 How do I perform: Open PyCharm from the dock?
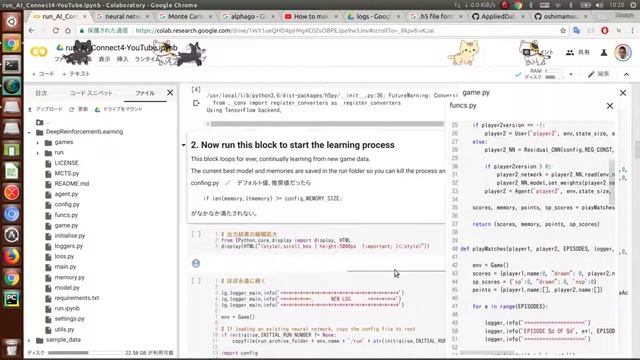(x=11, y=299)
